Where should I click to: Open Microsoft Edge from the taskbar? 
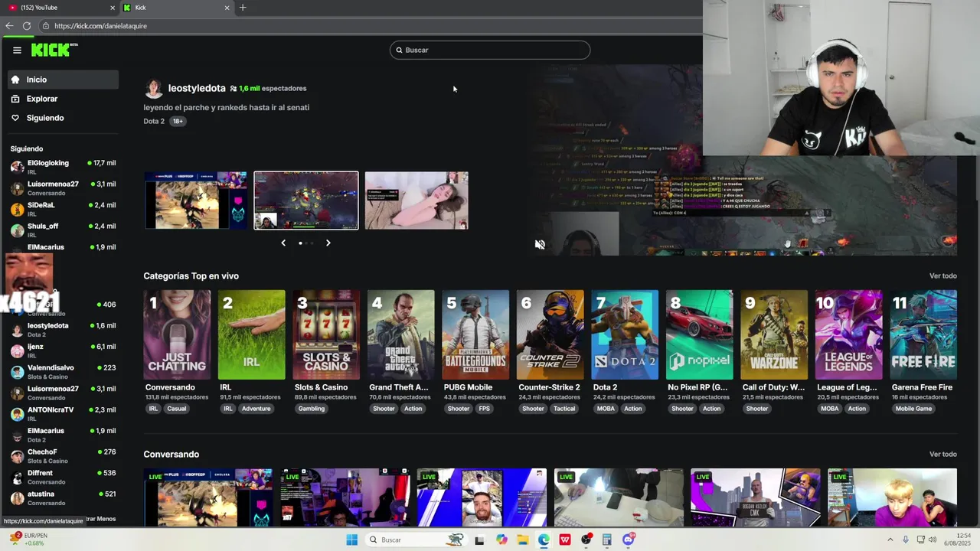(544, 540)
